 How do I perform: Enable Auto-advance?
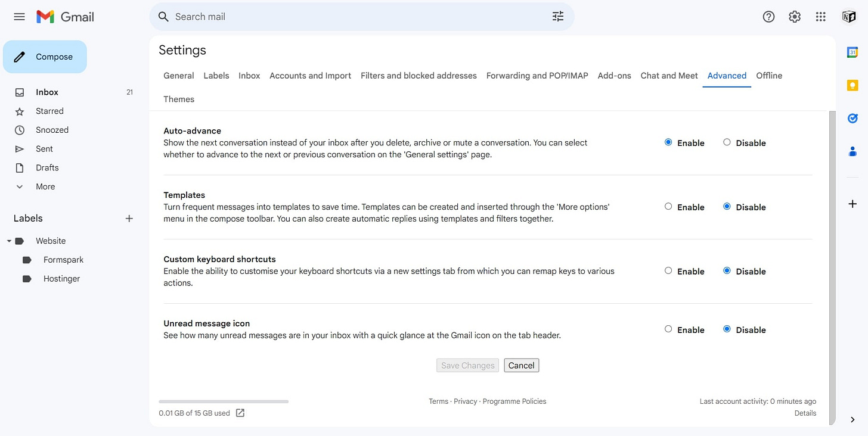[668, 142]
